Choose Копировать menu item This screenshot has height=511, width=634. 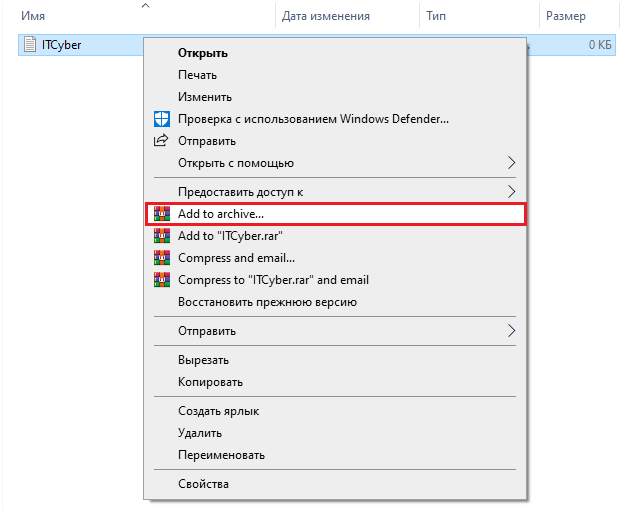pos(210,382)
